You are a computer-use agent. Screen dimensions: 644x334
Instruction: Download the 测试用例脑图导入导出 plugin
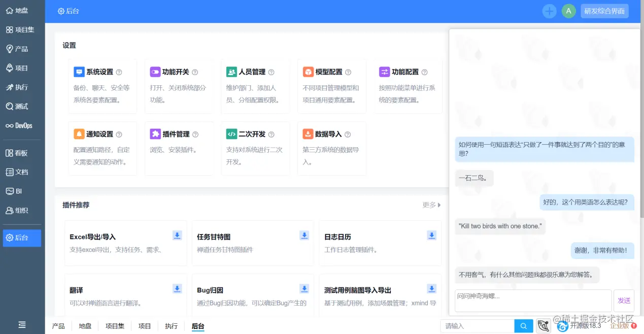click(x=431, y=288)
